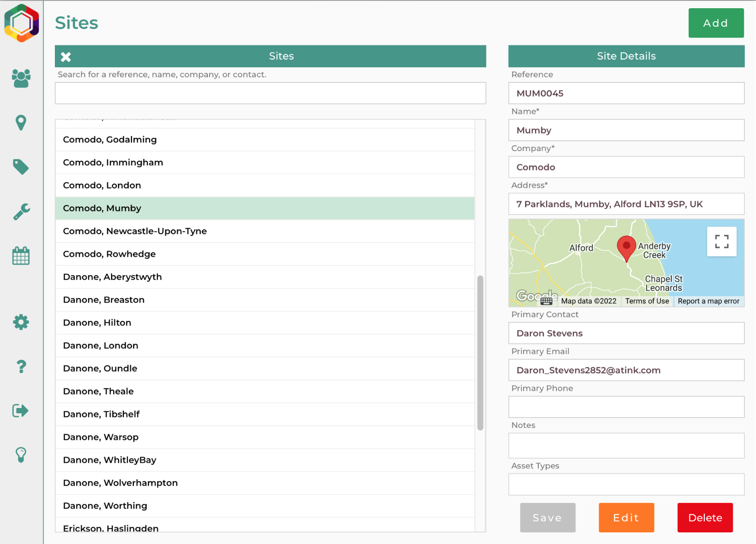Screen dimensions: 756x544
Task: Open the location pin sidebar icon
Action: pyautogui.click(x=21, y=123)
